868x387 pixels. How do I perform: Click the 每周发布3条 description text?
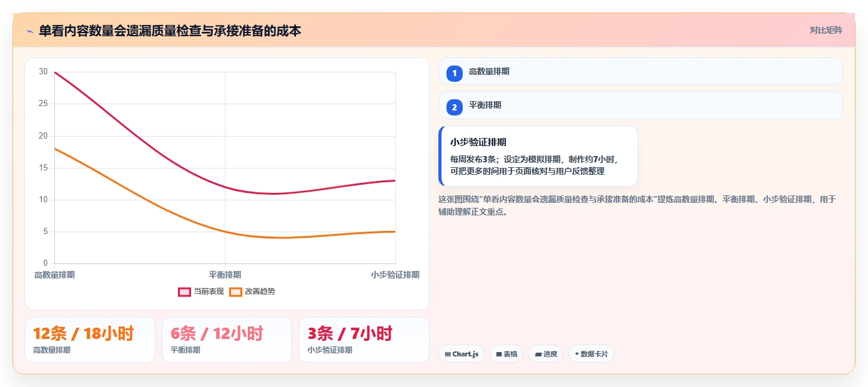tap(534, 165)
